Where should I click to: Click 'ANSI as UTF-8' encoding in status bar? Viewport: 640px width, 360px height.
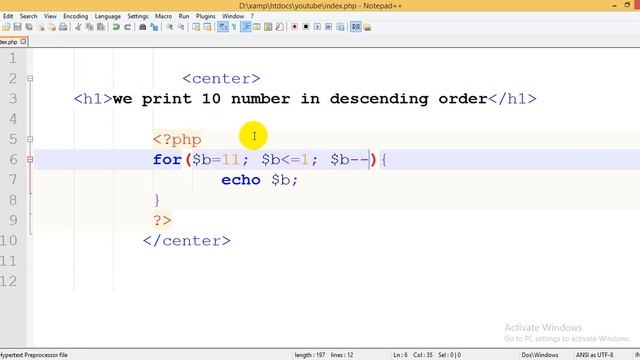pyautogui.click(x=594, y=355)
